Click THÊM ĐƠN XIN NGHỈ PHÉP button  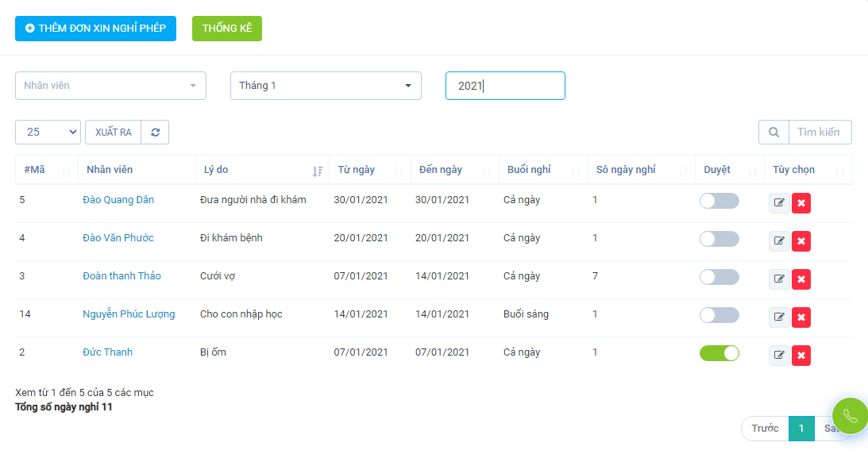click(96, 29)
